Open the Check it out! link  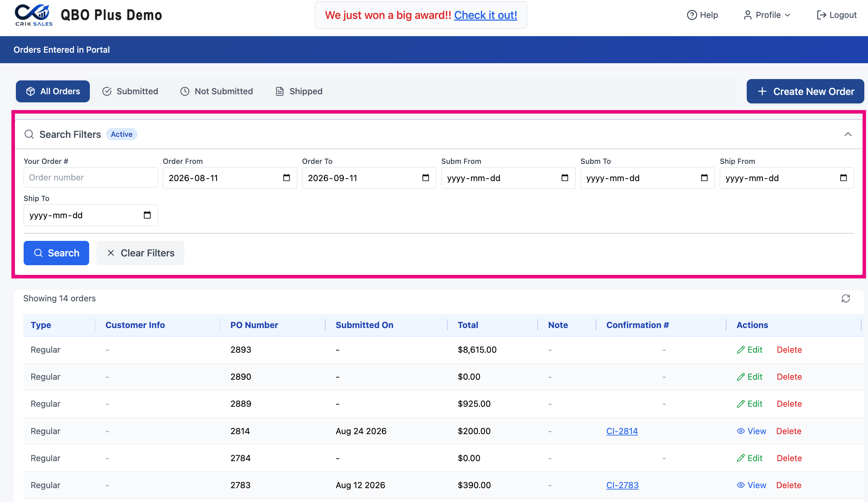485,15
